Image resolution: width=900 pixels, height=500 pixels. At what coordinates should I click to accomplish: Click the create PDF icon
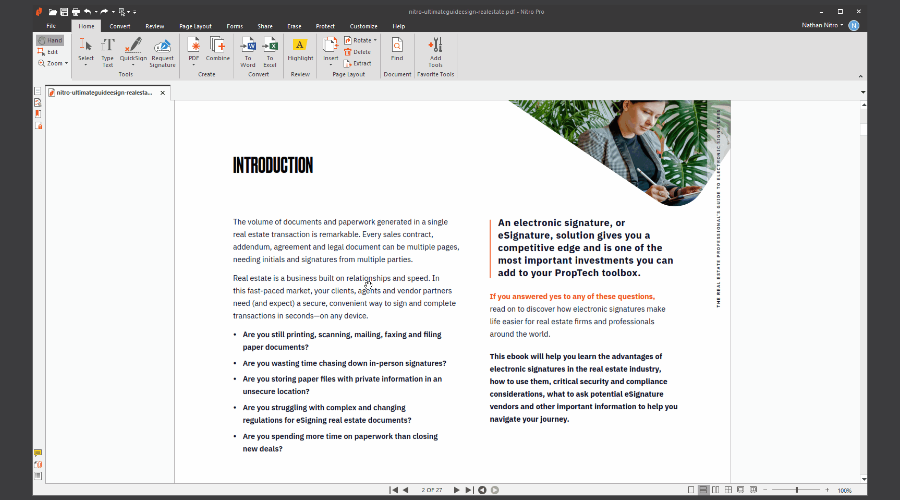pos(193,45)
